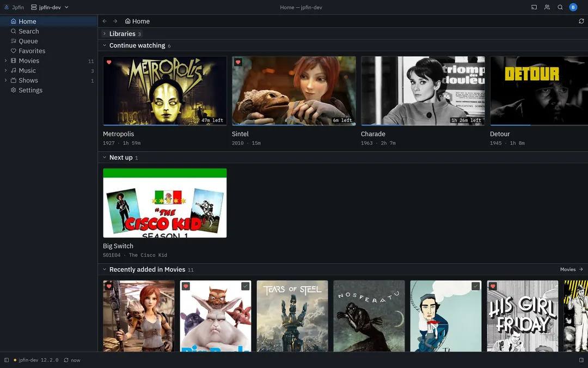The image size is (588, 368).
Task: Toggle watched checkmark on Big Buck Bunny poster
Action: point(245,287)
